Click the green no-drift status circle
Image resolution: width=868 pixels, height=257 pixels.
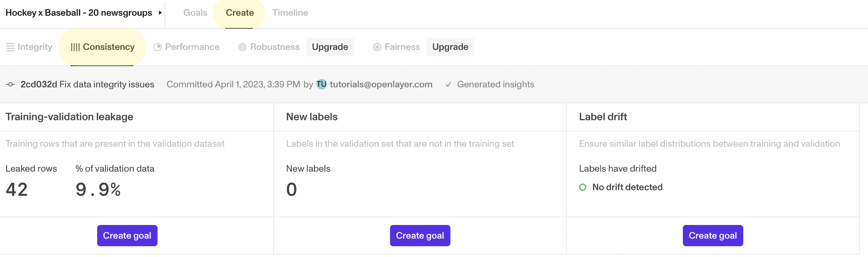point(583,187)
